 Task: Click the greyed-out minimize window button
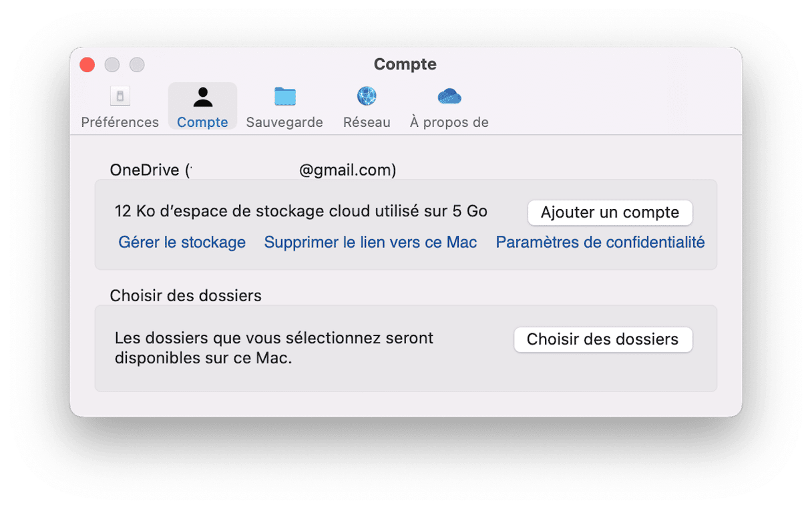pos(112,65)
